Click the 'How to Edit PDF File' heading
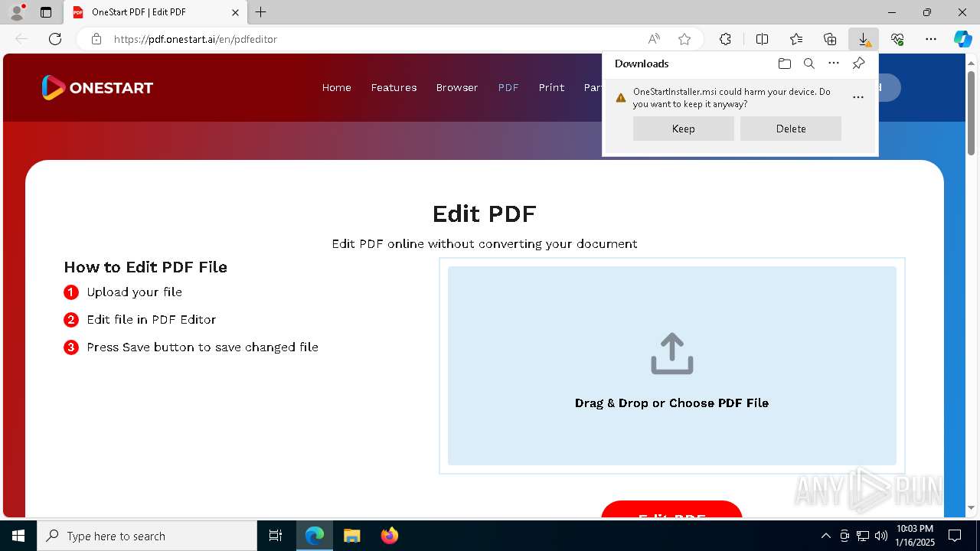Screen dimensions: 980x551 (x=145, y=267)
